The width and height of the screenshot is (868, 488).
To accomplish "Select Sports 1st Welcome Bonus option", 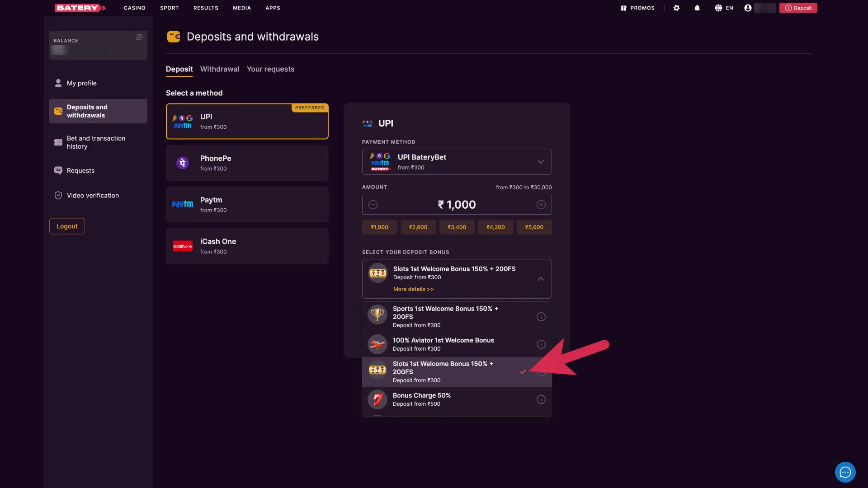I will click(457, 317).
